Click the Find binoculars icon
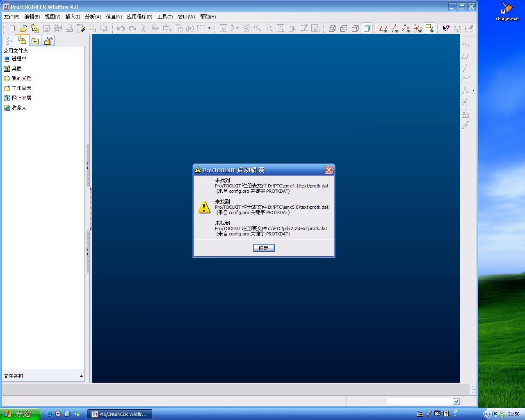This screenshot has height=420, width=525. point(190,28)
